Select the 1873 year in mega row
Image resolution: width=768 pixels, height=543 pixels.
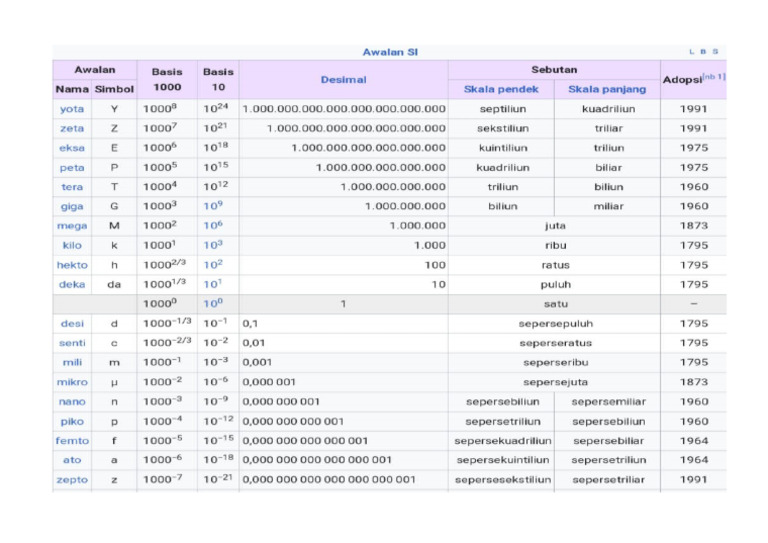click(694, 226)
